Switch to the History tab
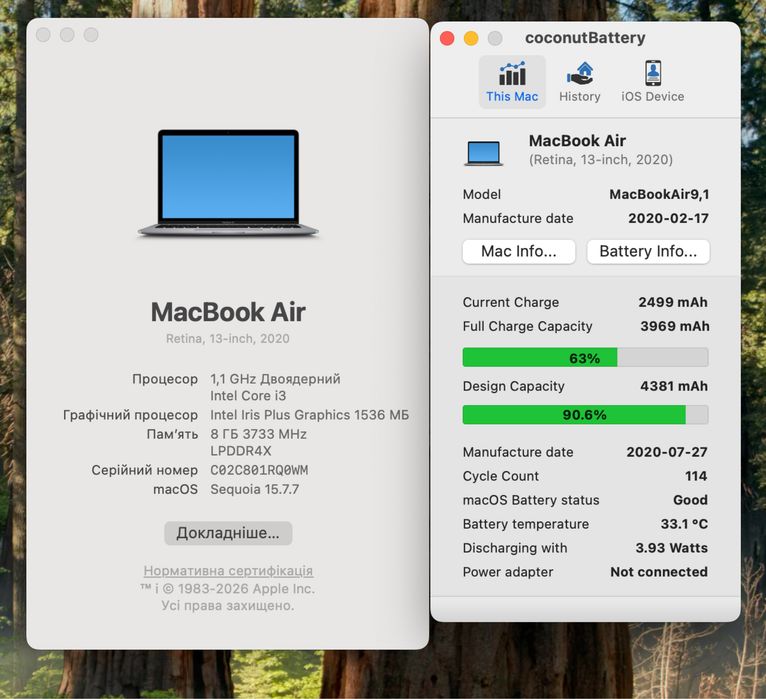Screen dimensions: 766x699 579,82
